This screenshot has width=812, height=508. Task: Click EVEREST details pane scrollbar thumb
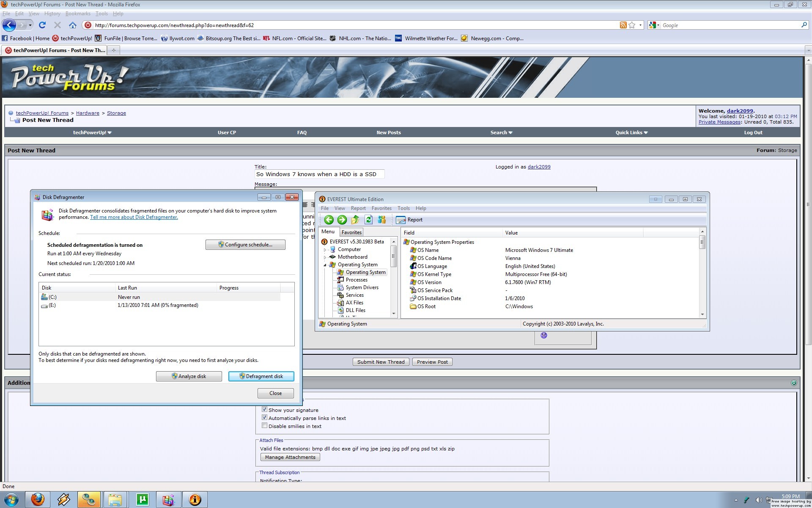pos(702,242)
